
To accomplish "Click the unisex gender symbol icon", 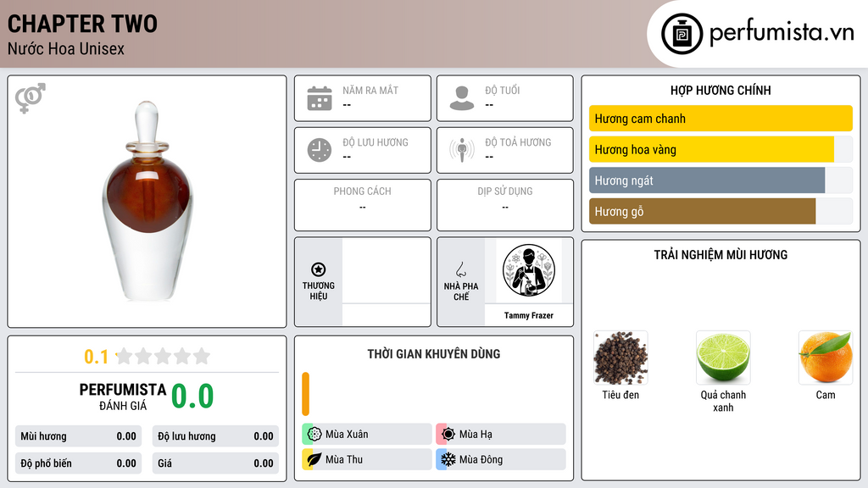I will (31, 98).
